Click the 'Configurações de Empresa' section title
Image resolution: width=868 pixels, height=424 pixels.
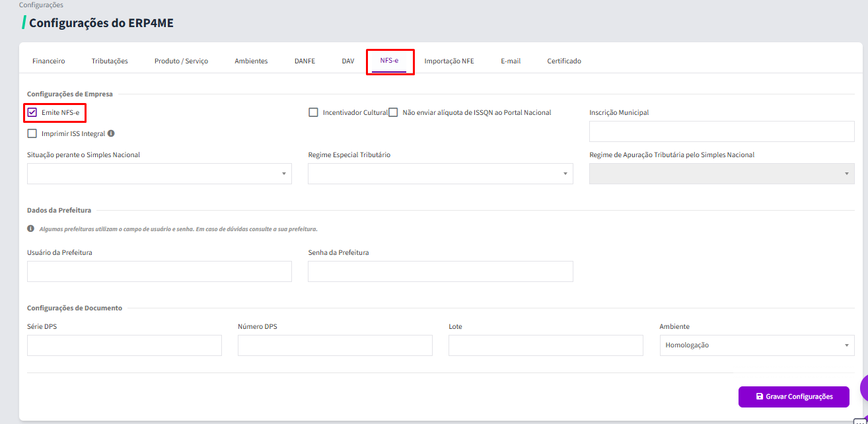point(70,94)
